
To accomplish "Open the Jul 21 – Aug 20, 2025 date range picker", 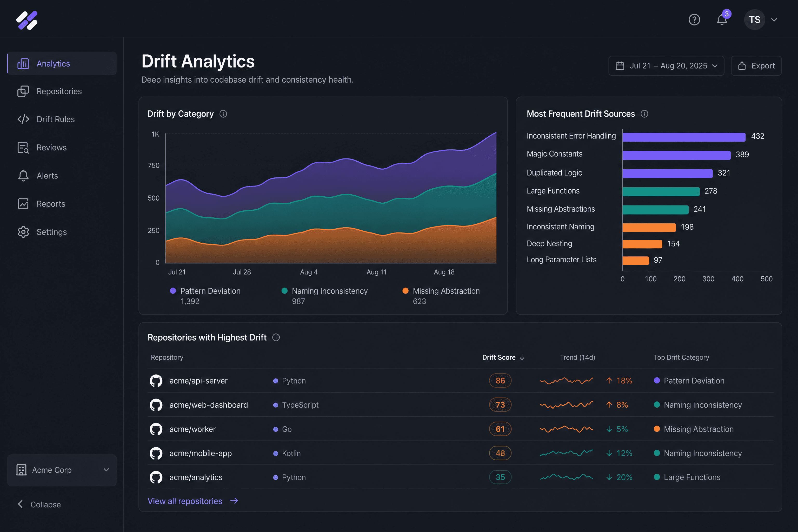I will pyautogui.click(x=666, y=65).
